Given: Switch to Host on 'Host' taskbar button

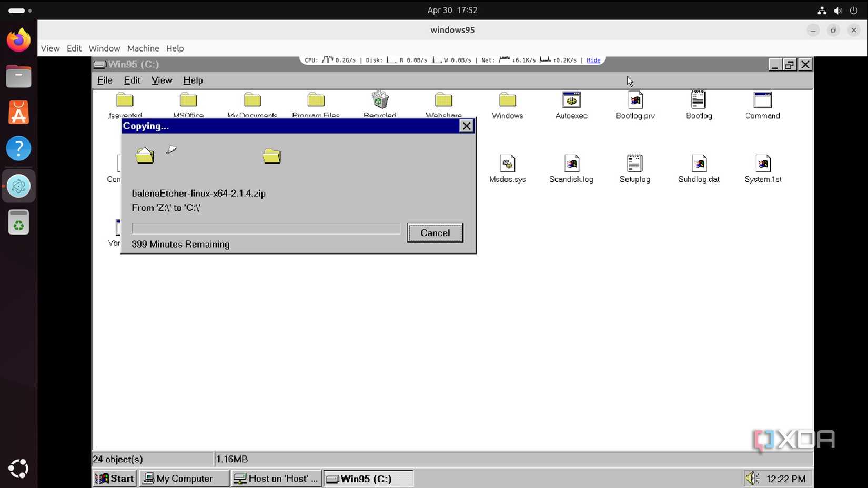Looking at the screenshot, I should [276, 479].
